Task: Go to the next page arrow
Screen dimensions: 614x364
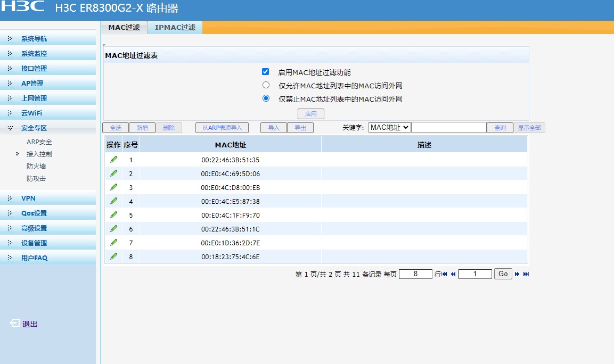Action: (517, 274)
